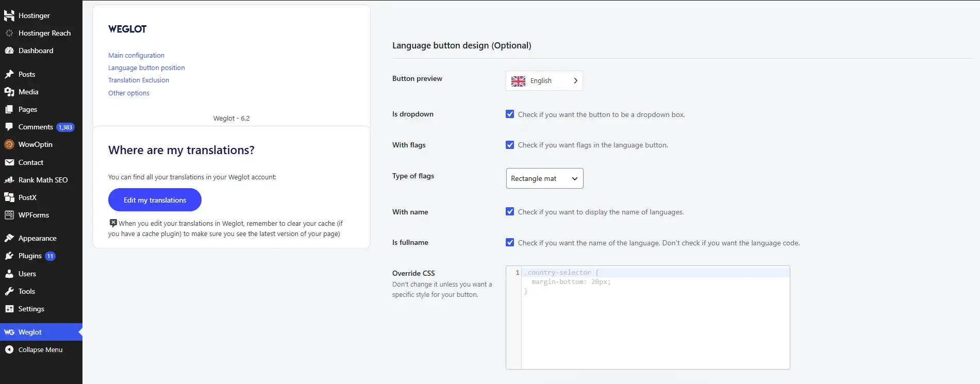Click the Plugins plug icon
The height and width of the screenshot is (384, 980).
[x=9, y=256]
